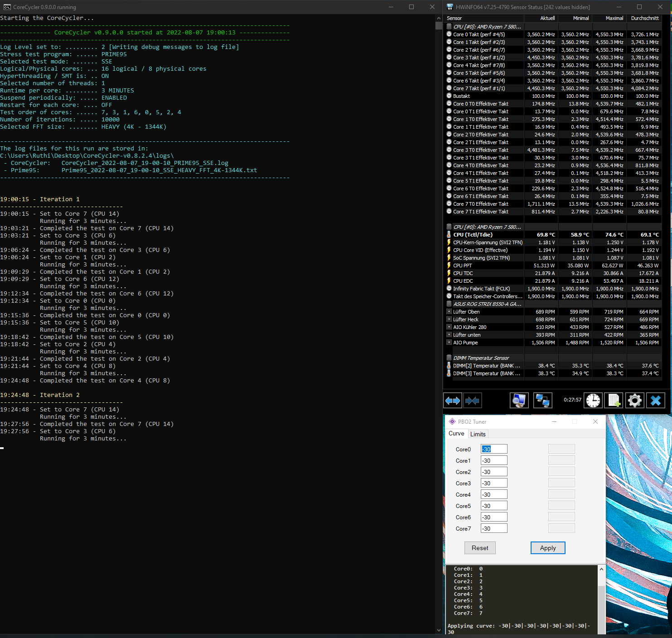This screenshot has width=672, height=638.
Task: Click the CPU [#0]: AMD Ryzen 7 group header above Tctl/Tdie
Action: click(553, 227)
